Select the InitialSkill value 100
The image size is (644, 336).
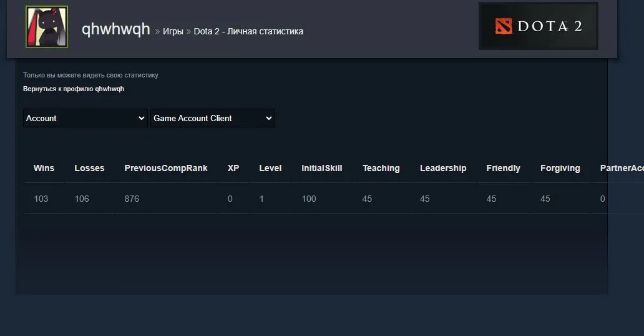click(309, 199)
